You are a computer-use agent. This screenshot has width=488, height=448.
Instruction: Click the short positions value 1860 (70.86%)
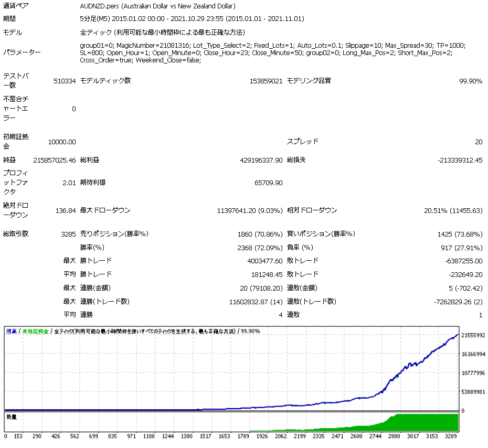tap(260, 234)
